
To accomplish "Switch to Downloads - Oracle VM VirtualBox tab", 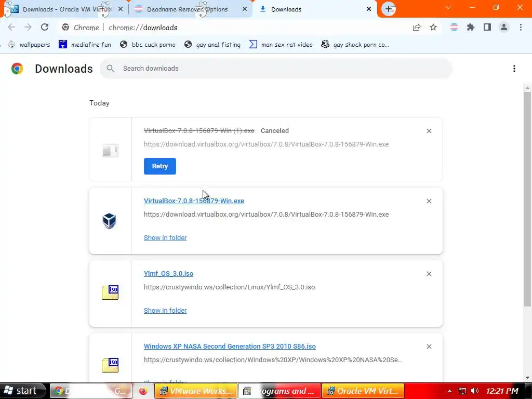I will click(x=64, y=9).
